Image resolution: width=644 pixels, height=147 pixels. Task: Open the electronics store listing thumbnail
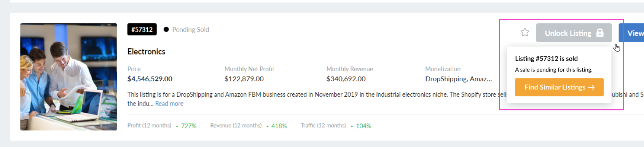pos(69,77)
